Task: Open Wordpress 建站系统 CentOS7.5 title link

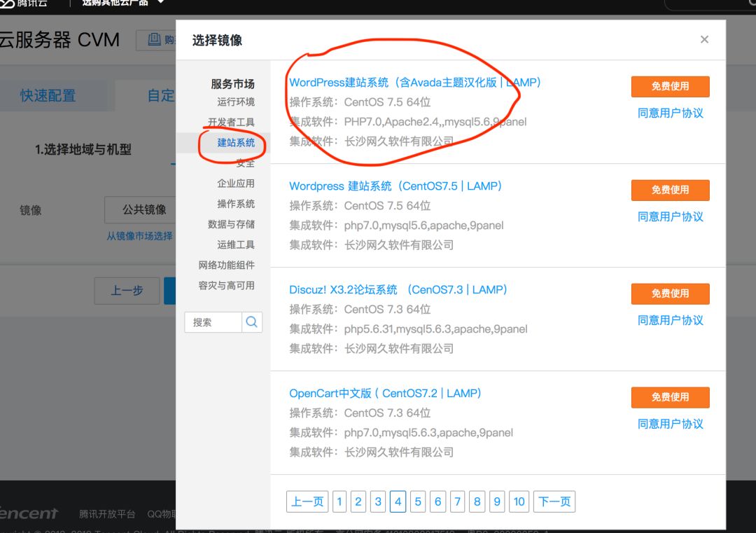Action: [395, 186]
